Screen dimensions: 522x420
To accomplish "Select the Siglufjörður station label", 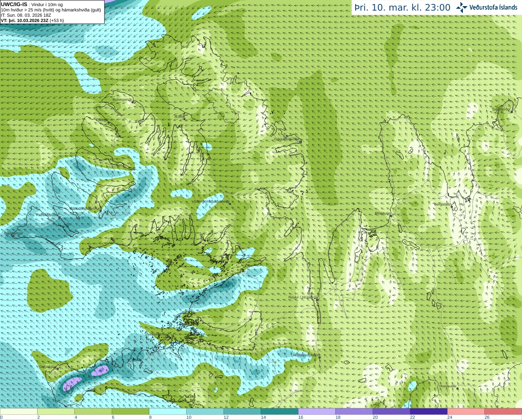I will coord(502,109).
